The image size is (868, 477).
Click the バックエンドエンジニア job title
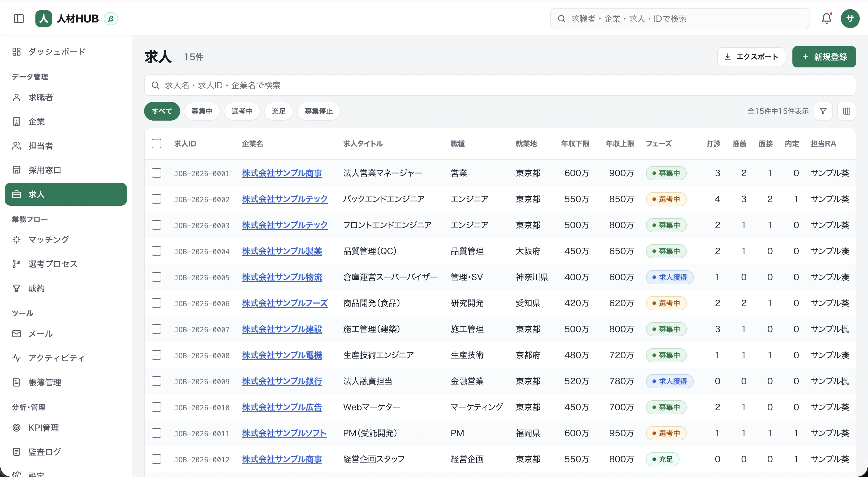(x=384, y=199)
